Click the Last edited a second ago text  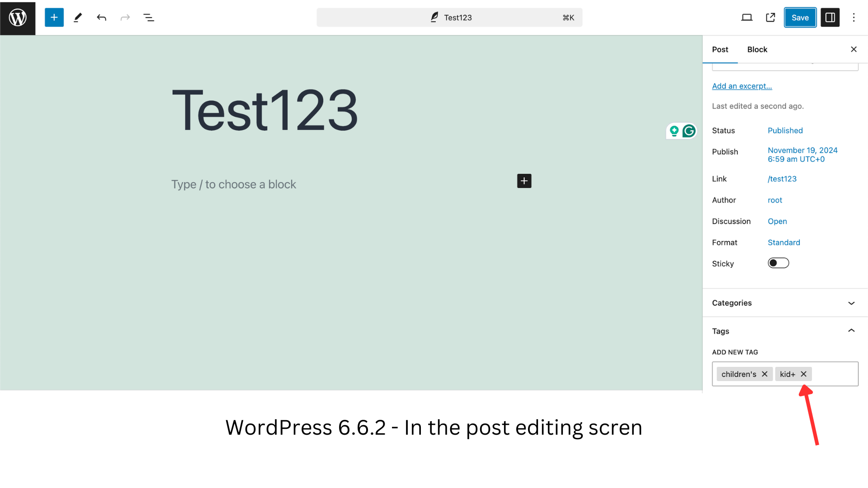758,106
